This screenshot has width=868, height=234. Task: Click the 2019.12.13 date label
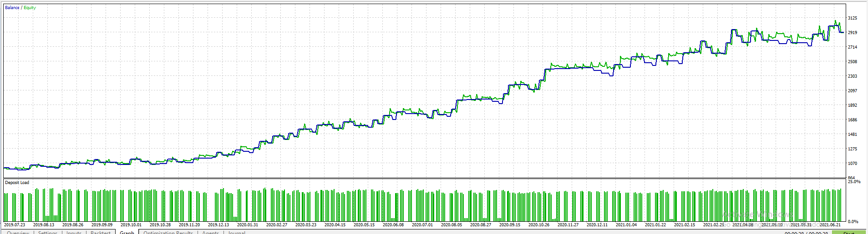coord(218,225)
